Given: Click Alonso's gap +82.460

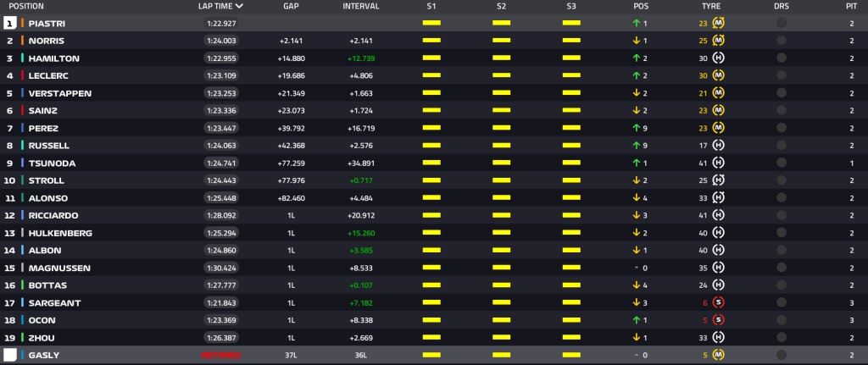Looking at the screenshot, I should click(292, 198).
